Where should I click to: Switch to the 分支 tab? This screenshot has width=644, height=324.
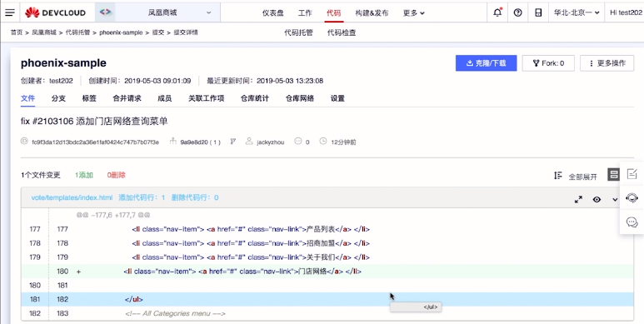pyautogui.click(x=58, y=98)
